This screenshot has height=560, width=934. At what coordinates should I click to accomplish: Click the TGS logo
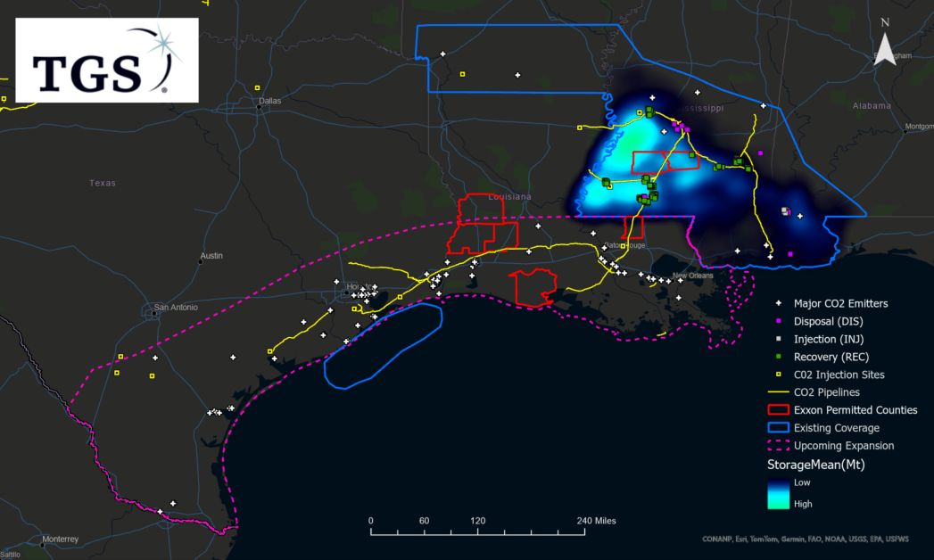pos(106,60)
